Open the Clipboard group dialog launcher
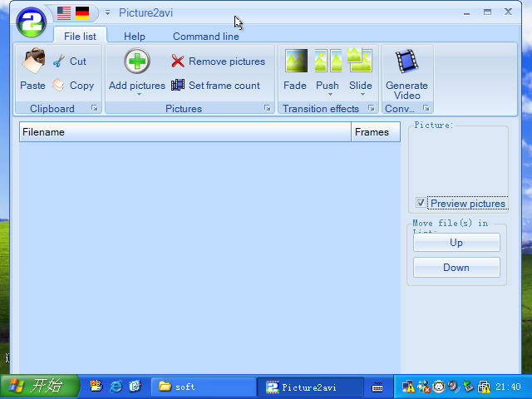Viewport: 532px width, 399px height. pyautogui.click(x=95, y=108)
